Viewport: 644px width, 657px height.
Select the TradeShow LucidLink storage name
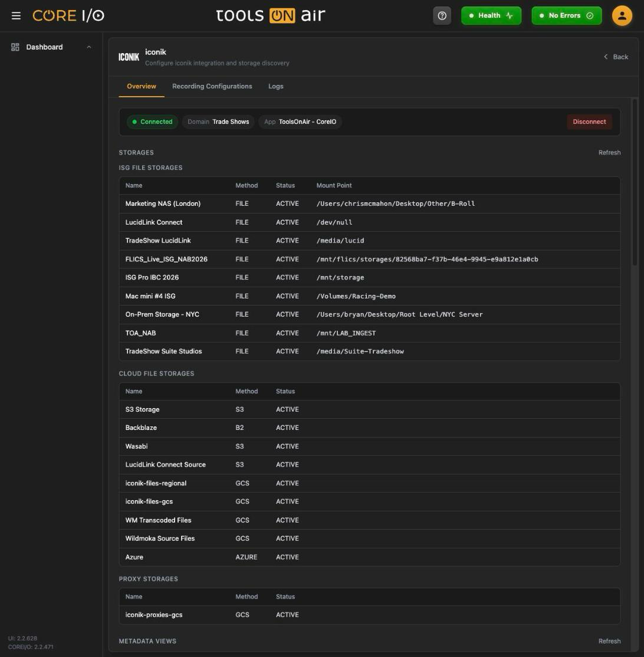pyautogui.click(x=158, y=241)
